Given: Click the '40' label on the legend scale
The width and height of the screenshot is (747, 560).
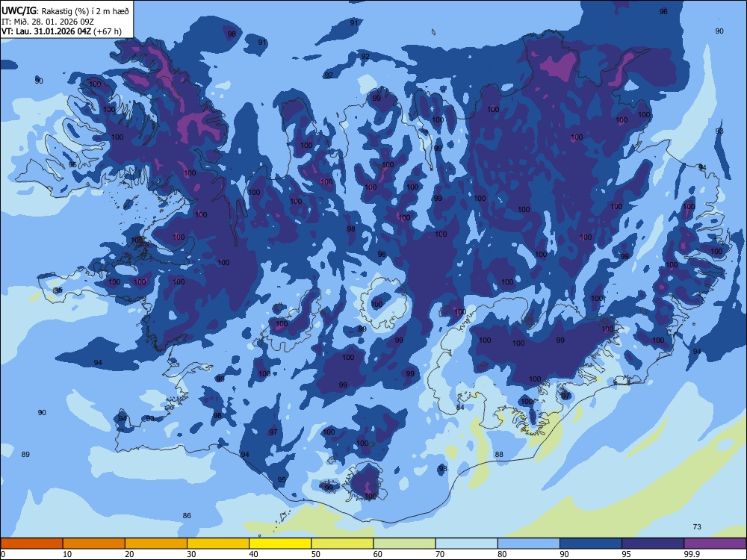Looking at the screenshot, I should [253, 554].
